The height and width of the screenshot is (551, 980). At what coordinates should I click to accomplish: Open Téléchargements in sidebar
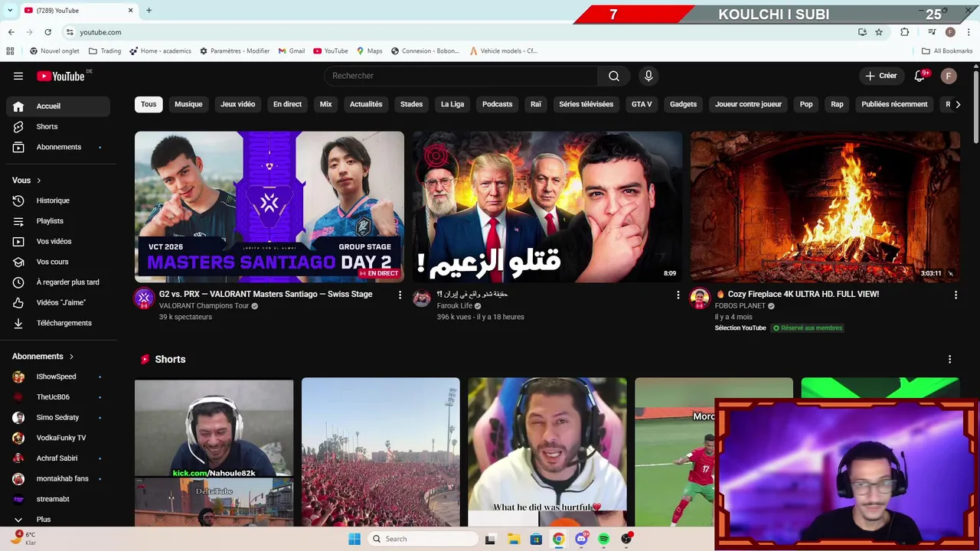point(58,323)
